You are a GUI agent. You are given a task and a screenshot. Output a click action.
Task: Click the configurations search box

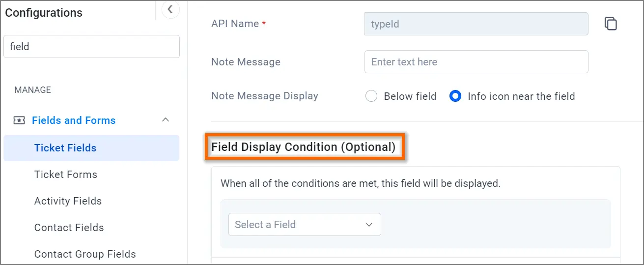91,47
